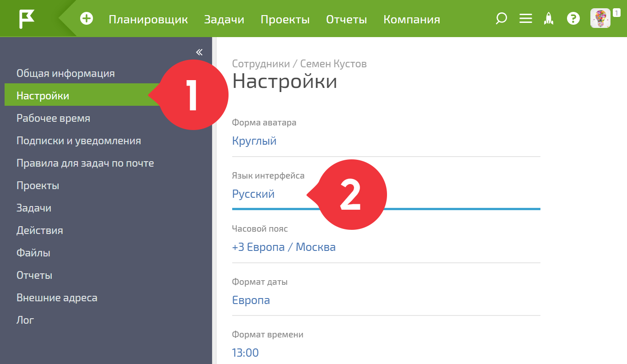Open the hamburger list menu icon
This screenshot has width=627, height=364.
tap(526, 19)
